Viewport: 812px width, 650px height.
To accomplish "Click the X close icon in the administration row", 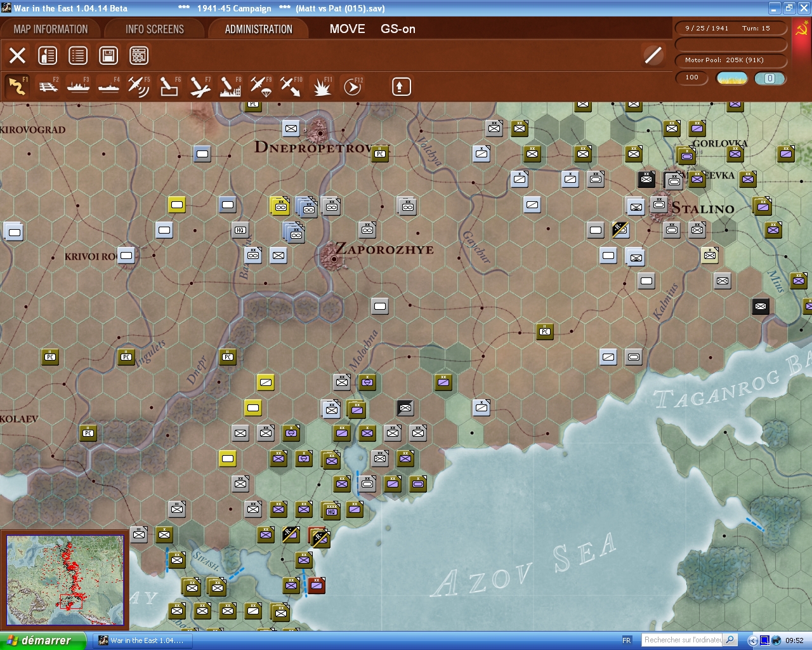I will [x=17, y=56].
